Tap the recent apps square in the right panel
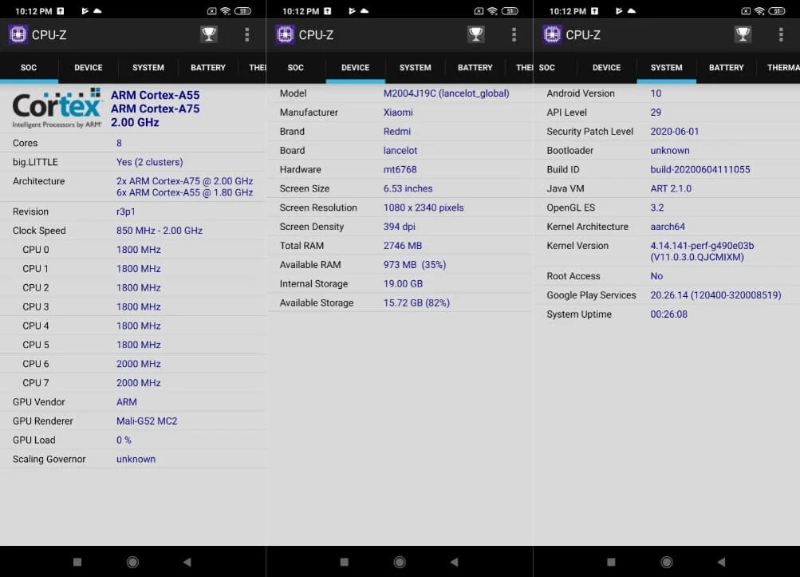 pos(611,562)
